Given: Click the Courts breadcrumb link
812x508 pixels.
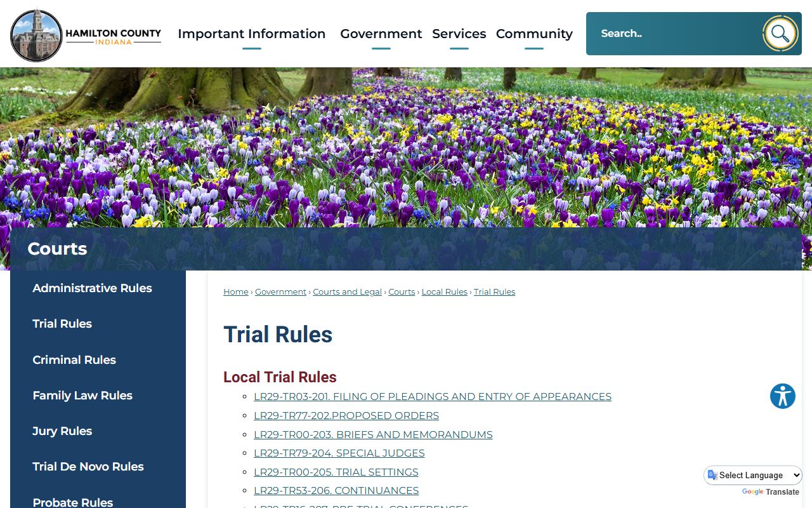Looking at the screenshot, I should tap(402, 292).
